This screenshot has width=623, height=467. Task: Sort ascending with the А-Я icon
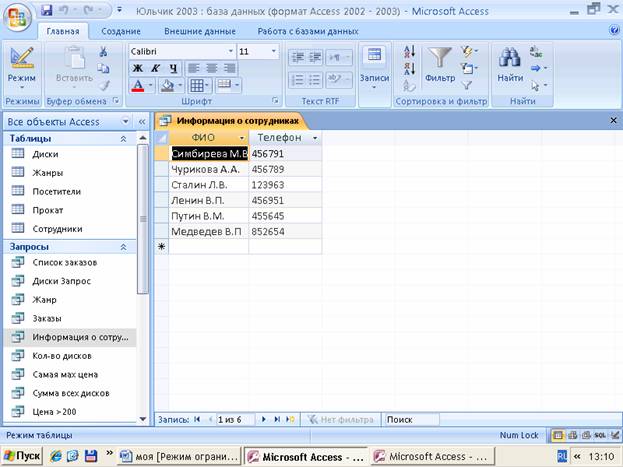[x=409, y=51]
